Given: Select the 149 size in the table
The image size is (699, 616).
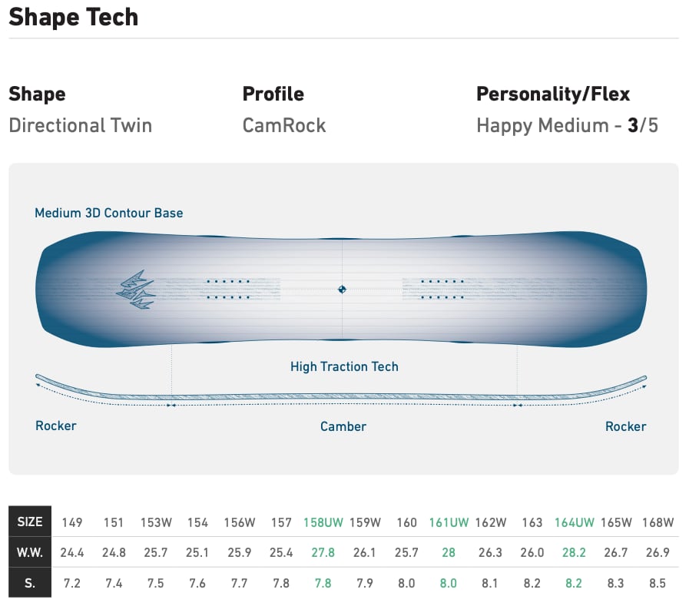Looking at the screenshot, I should 72,522.
